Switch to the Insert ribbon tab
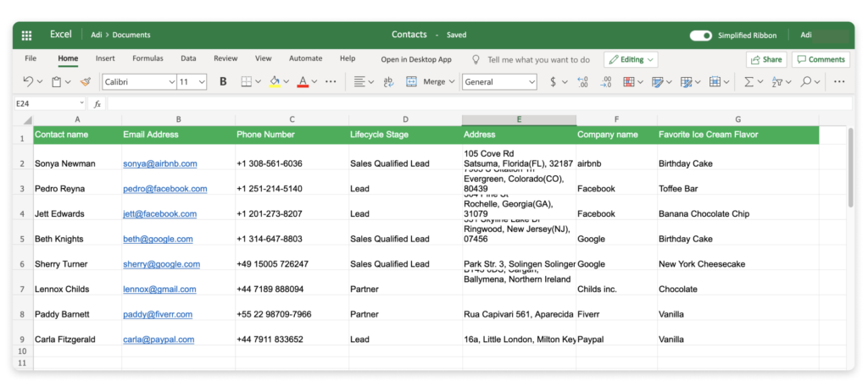868x392 pixels. [105, 58]
